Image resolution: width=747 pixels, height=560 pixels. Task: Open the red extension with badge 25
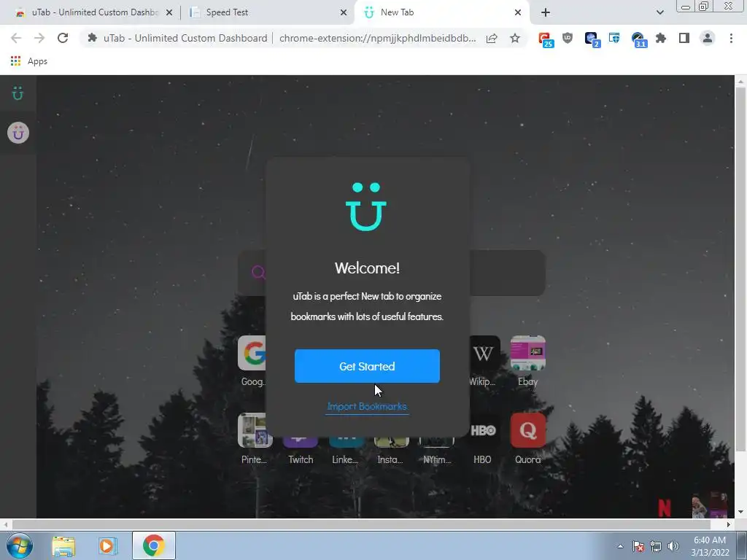click(x=546, y=39)
